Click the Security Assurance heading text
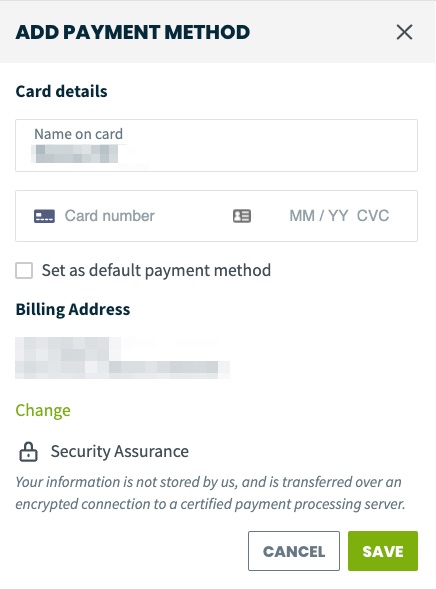The height and width of the screenshot is (589, 436). click(120, 452)
